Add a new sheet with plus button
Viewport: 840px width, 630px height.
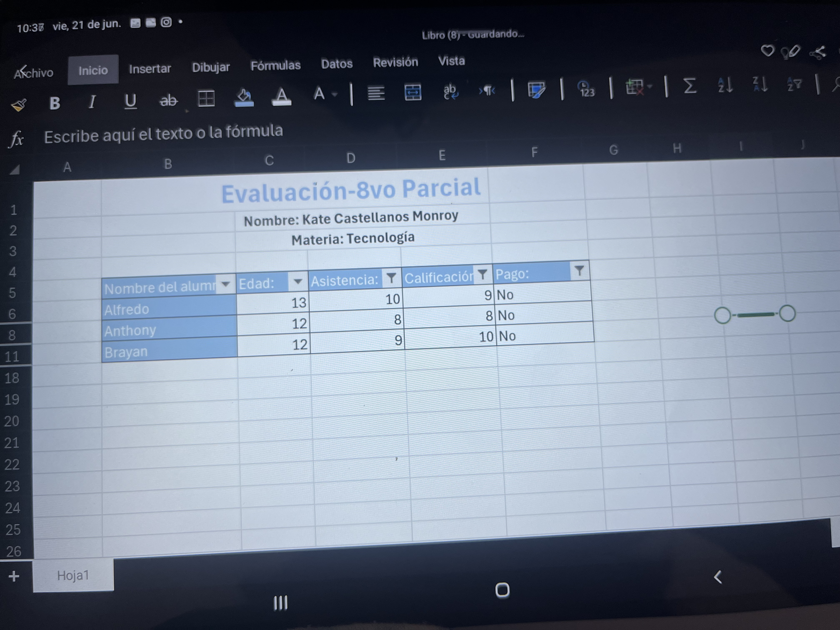coord(14,576)
